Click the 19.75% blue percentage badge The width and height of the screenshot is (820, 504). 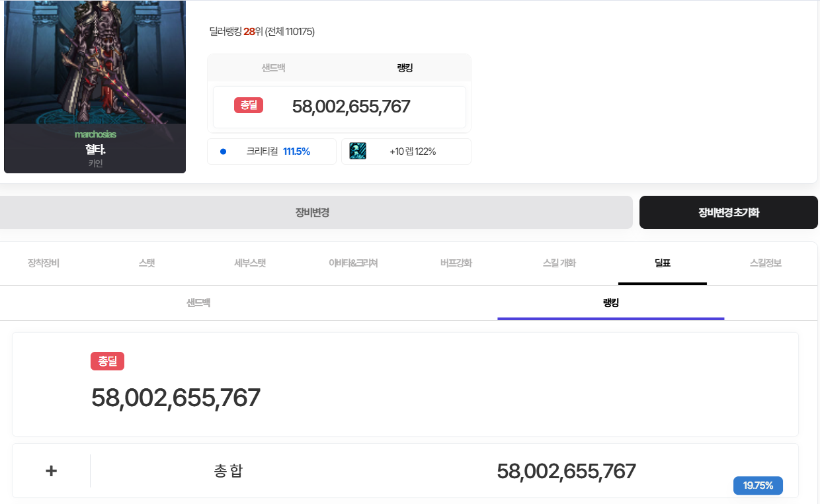click(x=758, y=485)
